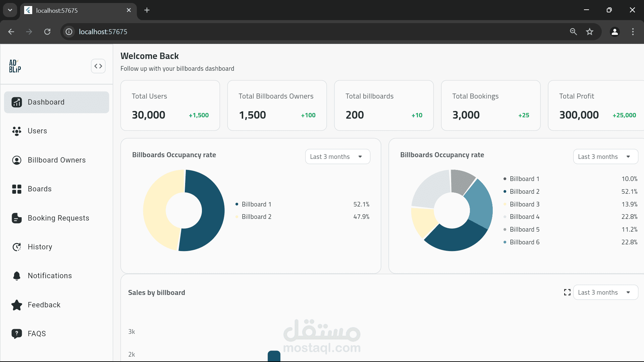644x362 pixels.
Task: Bookmark the page using the star icon
Action: (590, 32)
